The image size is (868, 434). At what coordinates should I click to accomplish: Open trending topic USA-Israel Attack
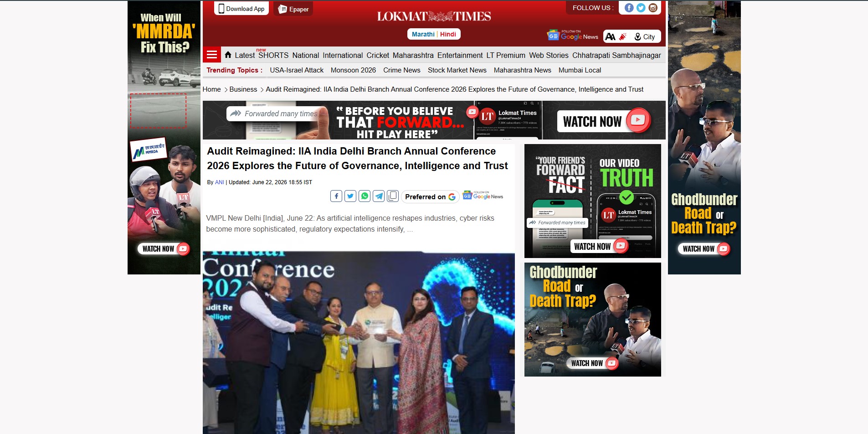pos(297,70)
